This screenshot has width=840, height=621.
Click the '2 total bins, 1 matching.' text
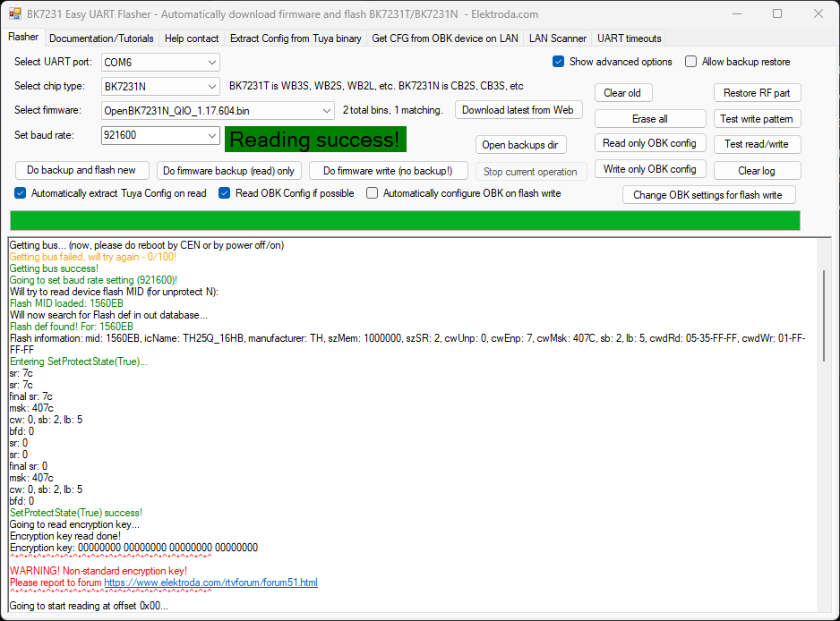[x=392, y=110]
